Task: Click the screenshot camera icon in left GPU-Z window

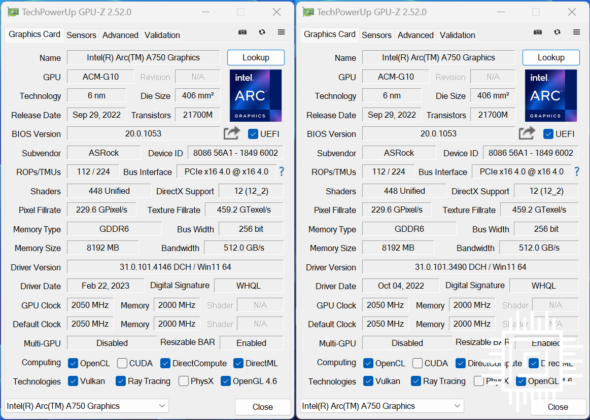Action: tap(242, 32)
